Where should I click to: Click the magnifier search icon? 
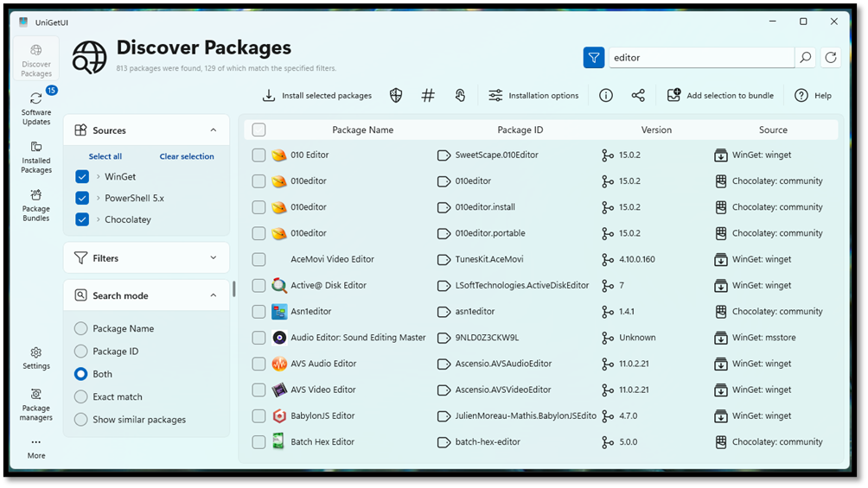pos(806,58)
